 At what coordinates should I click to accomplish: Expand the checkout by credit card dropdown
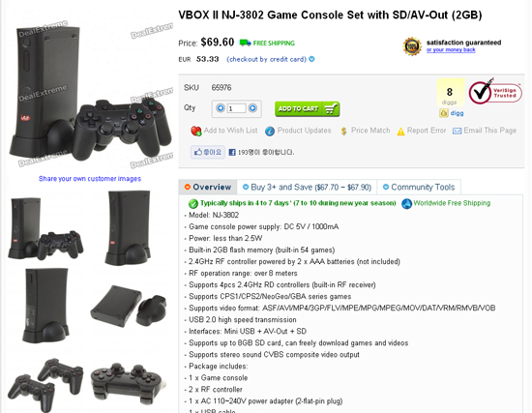[311, 59]
